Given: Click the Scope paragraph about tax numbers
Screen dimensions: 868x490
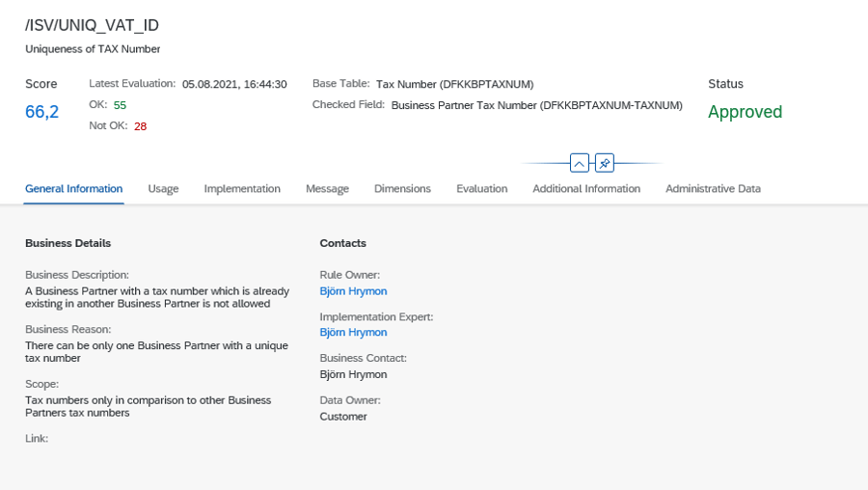Looking at the screenshot, I should pos(149,406).
